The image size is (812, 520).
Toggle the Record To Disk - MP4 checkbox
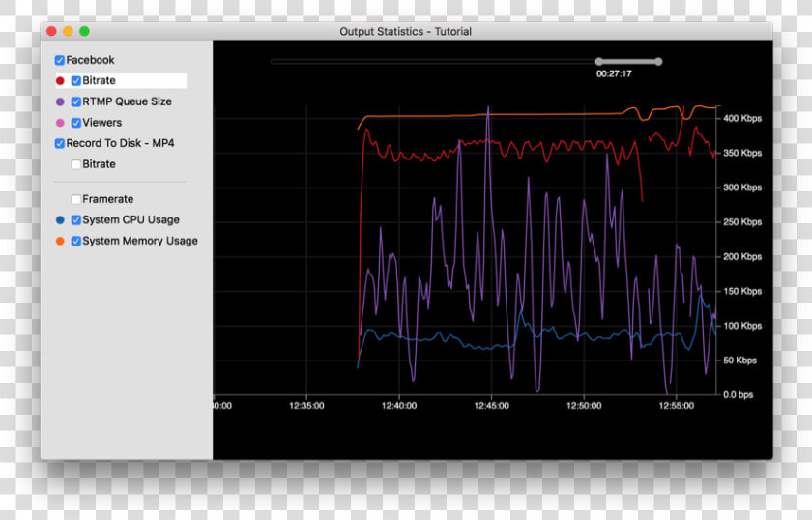tap(60, 143)
